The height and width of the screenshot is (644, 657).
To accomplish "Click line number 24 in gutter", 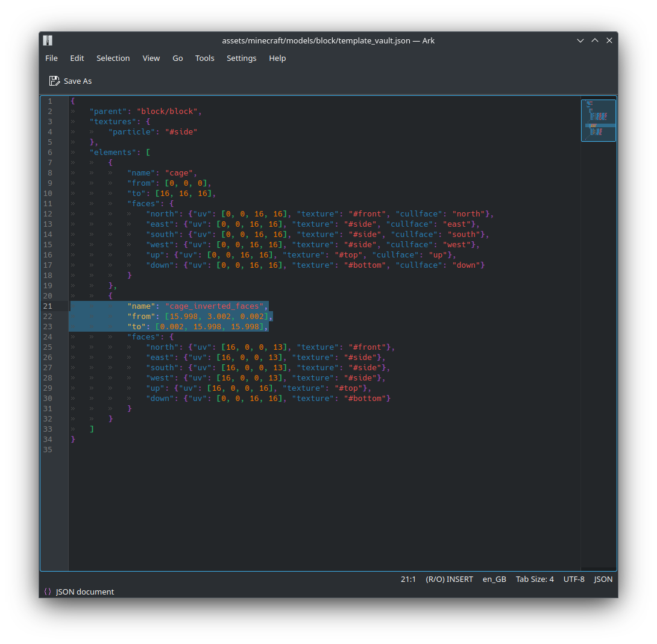I will [x=48, y=337].
